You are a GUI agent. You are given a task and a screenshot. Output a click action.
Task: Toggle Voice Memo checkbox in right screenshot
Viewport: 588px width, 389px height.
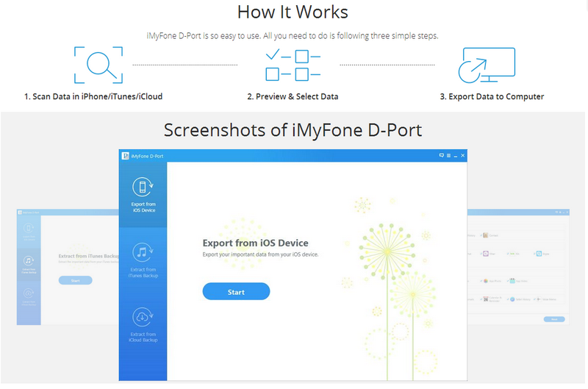click(534, 299)
